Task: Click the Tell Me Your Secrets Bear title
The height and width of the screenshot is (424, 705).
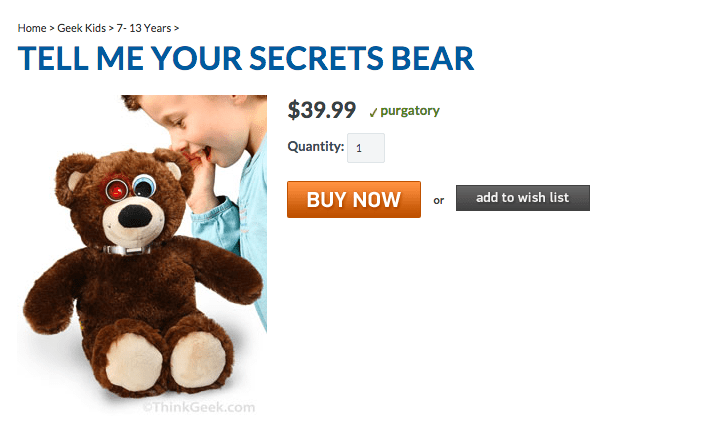Action: pyautogui.click(x=246, y=58)
